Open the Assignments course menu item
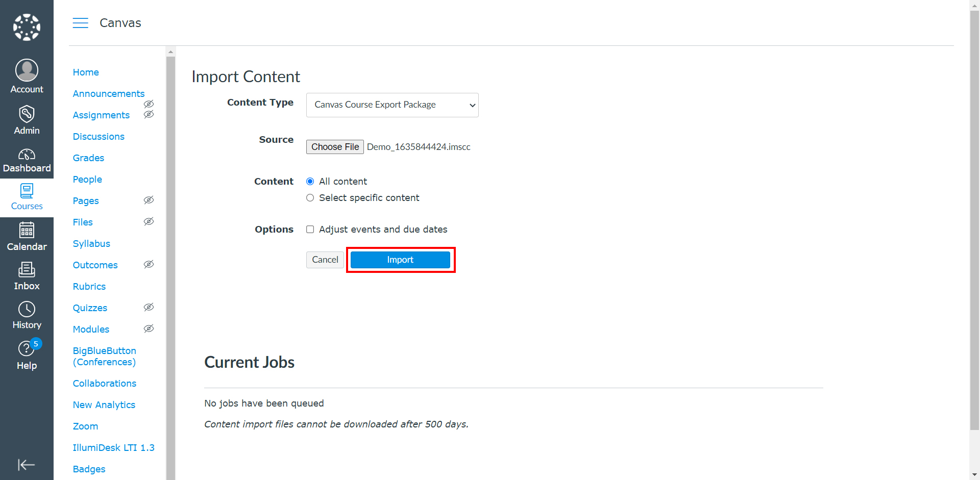 pos(101,115)
